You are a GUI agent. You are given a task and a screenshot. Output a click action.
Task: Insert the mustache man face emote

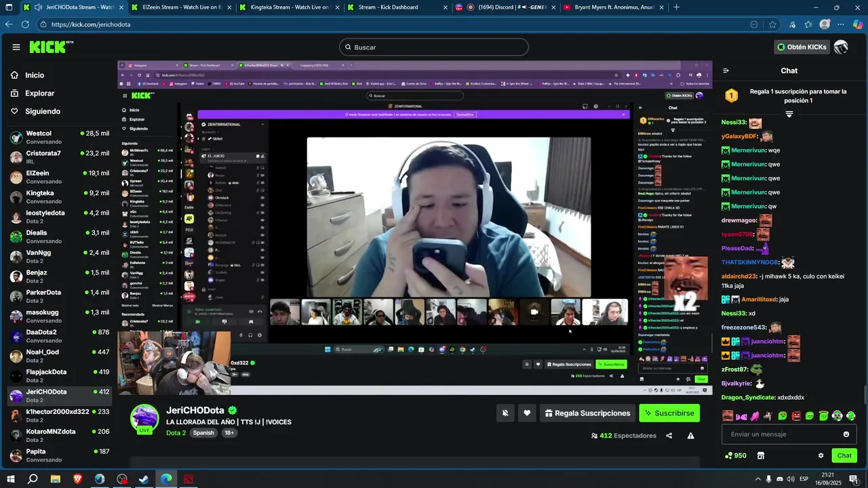point(728,415)
